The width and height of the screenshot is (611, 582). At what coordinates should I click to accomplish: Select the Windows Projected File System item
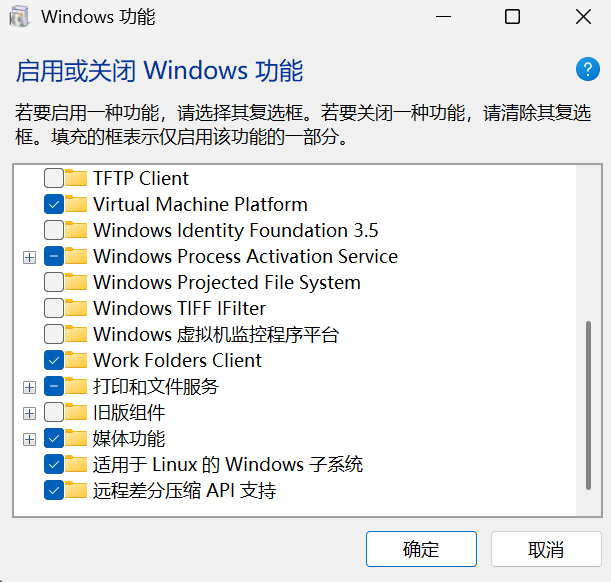point(226,282)
